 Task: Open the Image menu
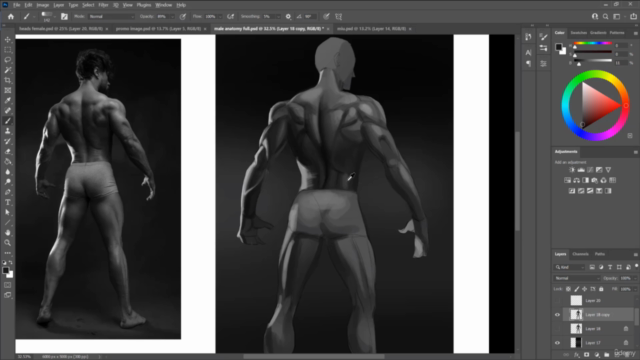[x=42, y=5]
